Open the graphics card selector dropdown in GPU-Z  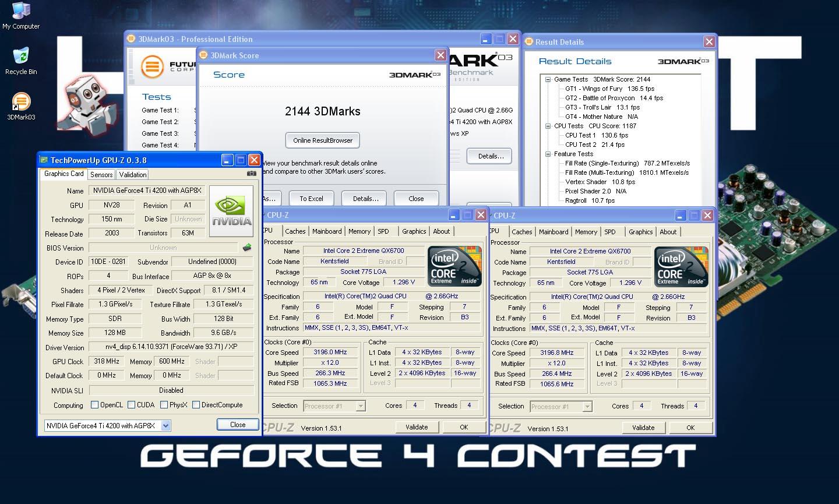point(165,426)
